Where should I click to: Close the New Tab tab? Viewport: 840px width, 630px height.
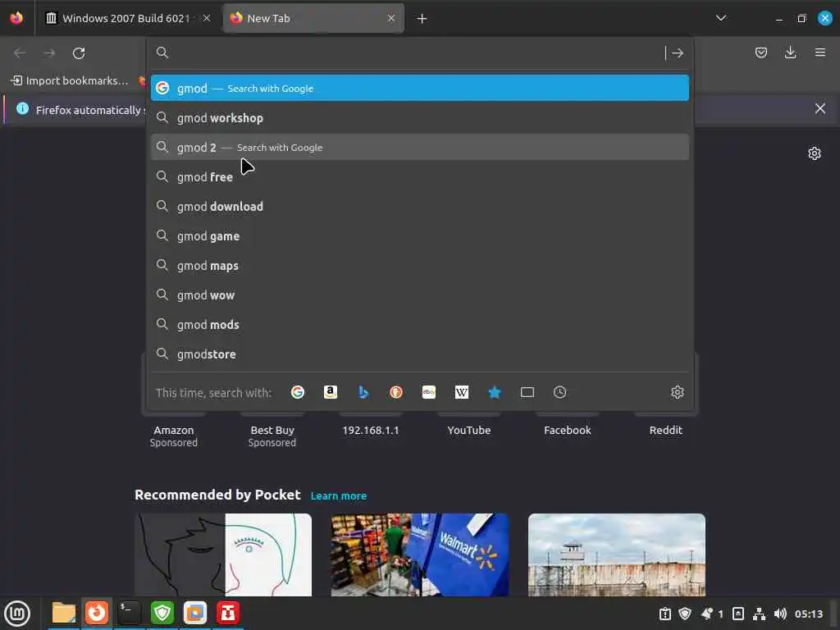point(391,18)
